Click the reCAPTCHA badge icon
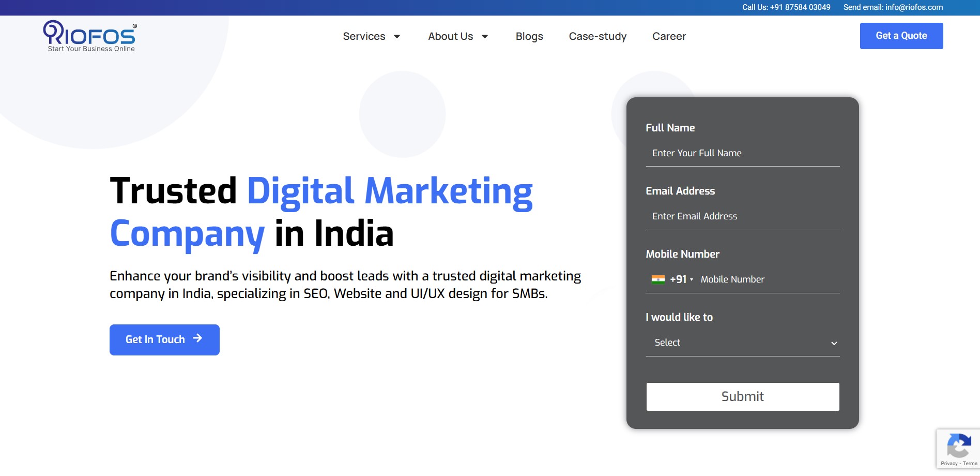The width and height of the screenshot is (980, 476). coord(959,446)
